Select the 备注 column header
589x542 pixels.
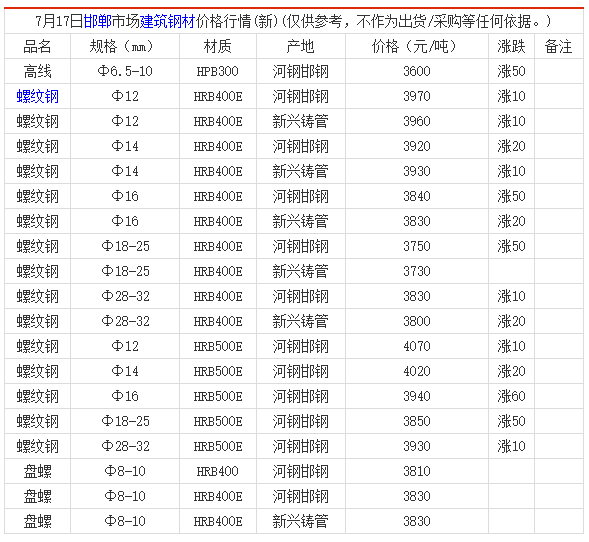[558, 47]
